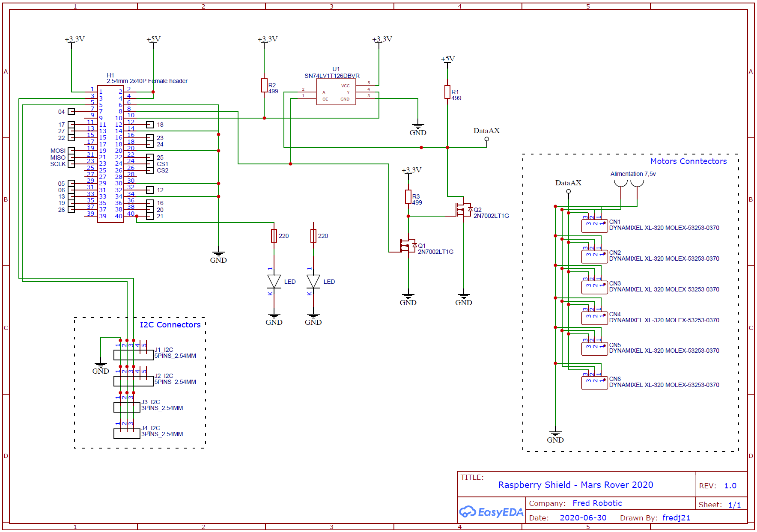Click the "CS2" pin label
Viewport: 757px width, 532px height.
(162, 170)
